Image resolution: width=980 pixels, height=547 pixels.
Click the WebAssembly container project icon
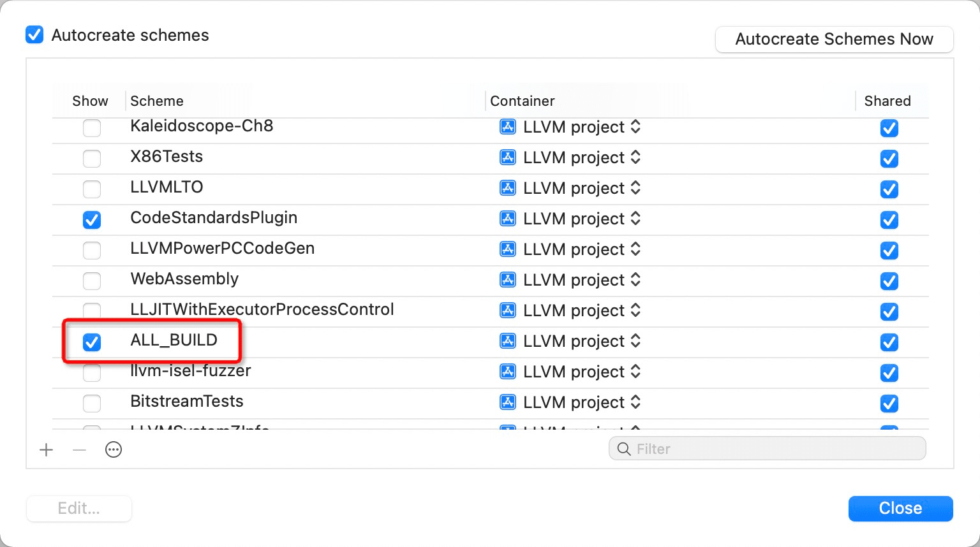coord(508,280)
